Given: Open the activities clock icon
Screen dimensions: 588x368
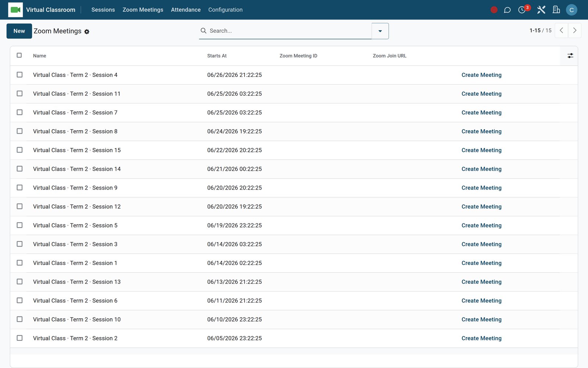Looking at the screenshot, I should [x=522, y=10].
